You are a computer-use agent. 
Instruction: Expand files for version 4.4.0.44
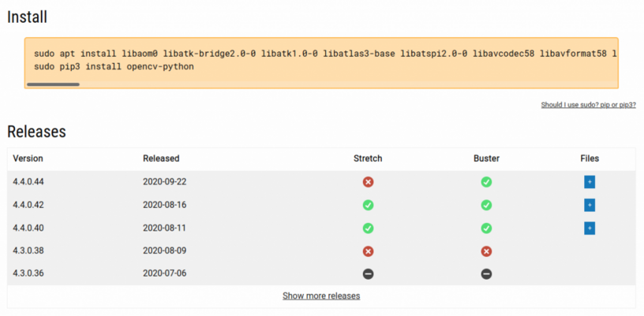(590, 182)
